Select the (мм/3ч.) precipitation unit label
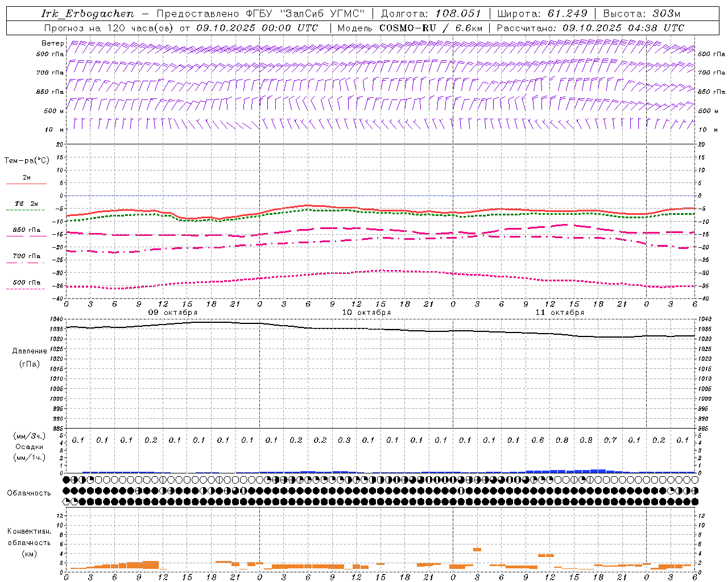The width and height of the screenshot is (728, 582). click(30, 436)
